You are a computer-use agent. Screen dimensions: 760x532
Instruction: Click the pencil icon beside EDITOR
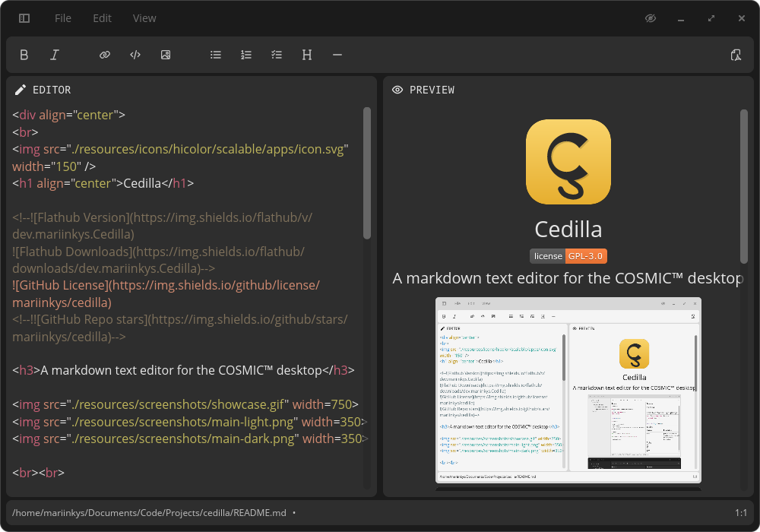20,90
